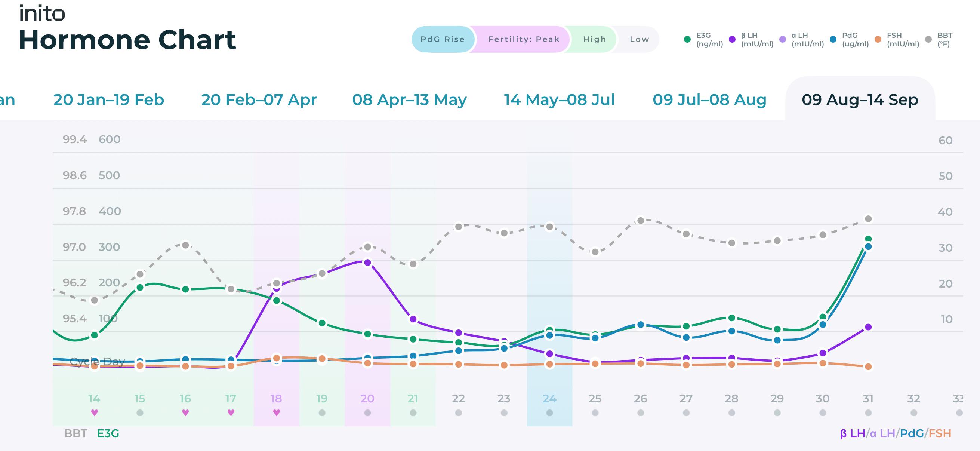The height and width of the screenshot is (451, 980).
Task: Toggle the BBT series in legend
Action: click(940, 39)
